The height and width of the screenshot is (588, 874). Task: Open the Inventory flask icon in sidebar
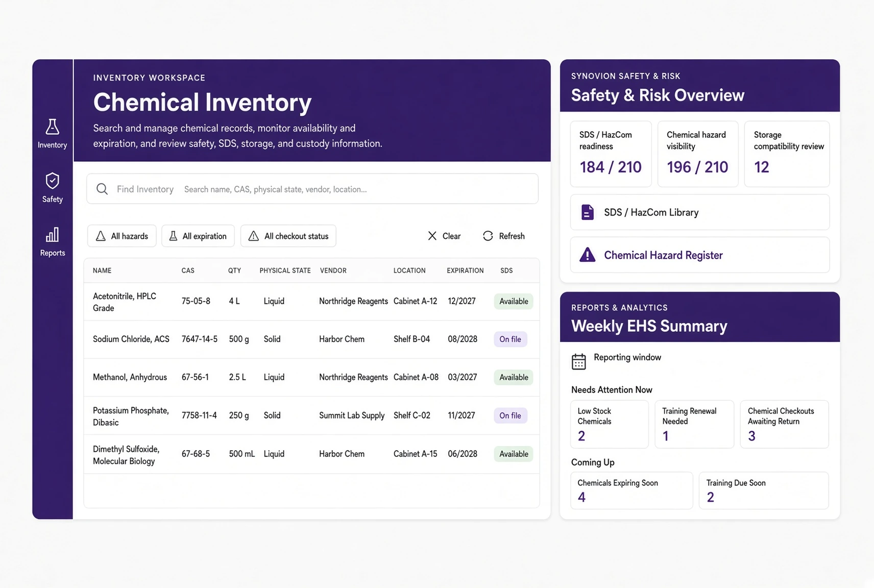coord(52,127)
